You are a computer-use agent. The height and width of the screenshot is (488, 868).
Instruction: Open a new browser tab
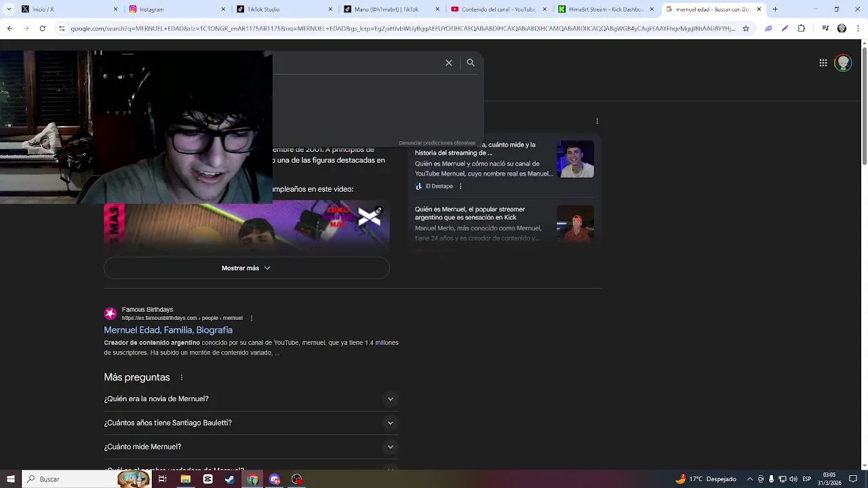click(775, 9)
